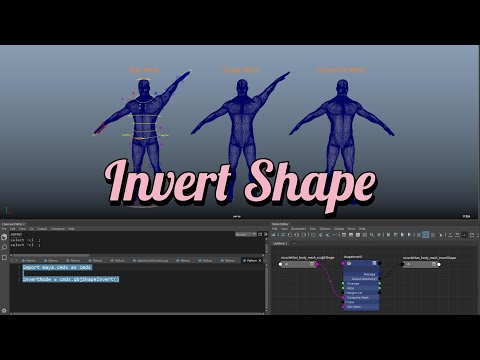Toggle the Create Node pane icon in Node Editor

(x=273, y=235)
